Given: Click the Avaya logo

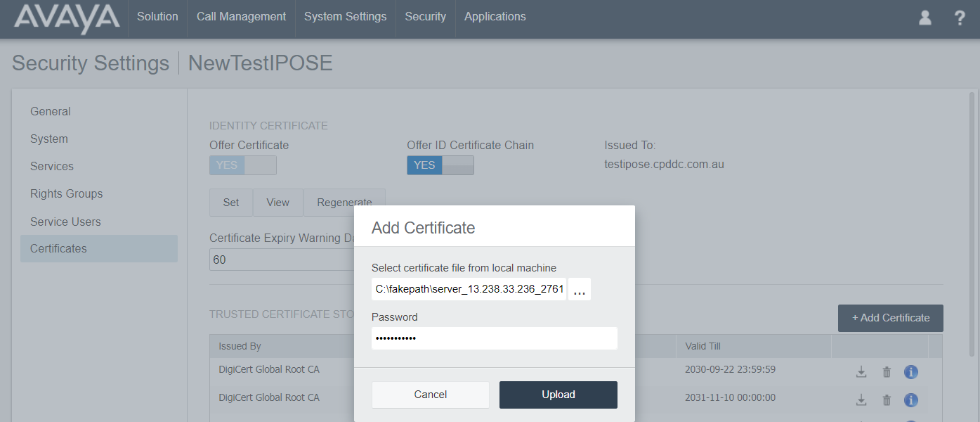Looking at the screenshot, I should click(x=67, y=18).
